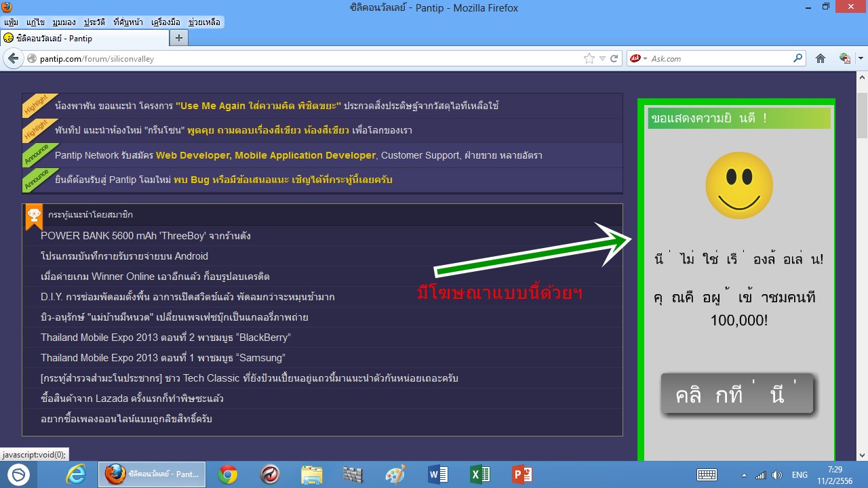868x488 pixels.
Task: Open the แก้ไข (Edit) menu
Action: point(35,22)
